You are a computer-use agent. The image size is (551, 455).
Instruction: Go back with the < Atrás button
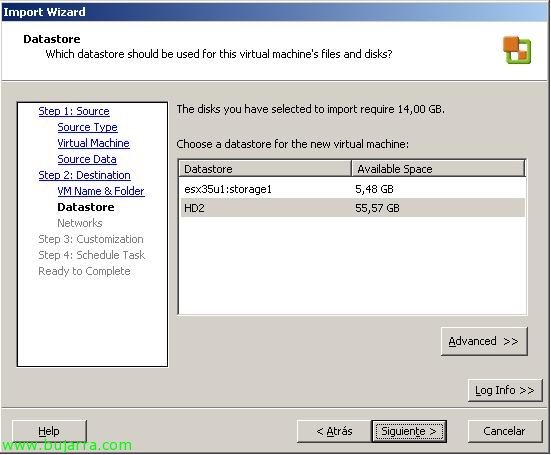pyautogui.click(x=334, y=431)
